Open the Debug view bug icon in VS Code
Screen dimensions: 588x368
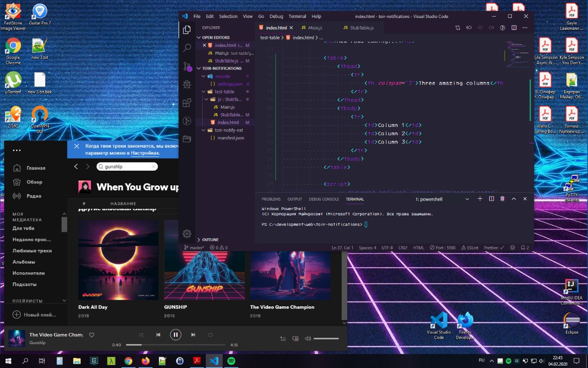tap(187, 84)
